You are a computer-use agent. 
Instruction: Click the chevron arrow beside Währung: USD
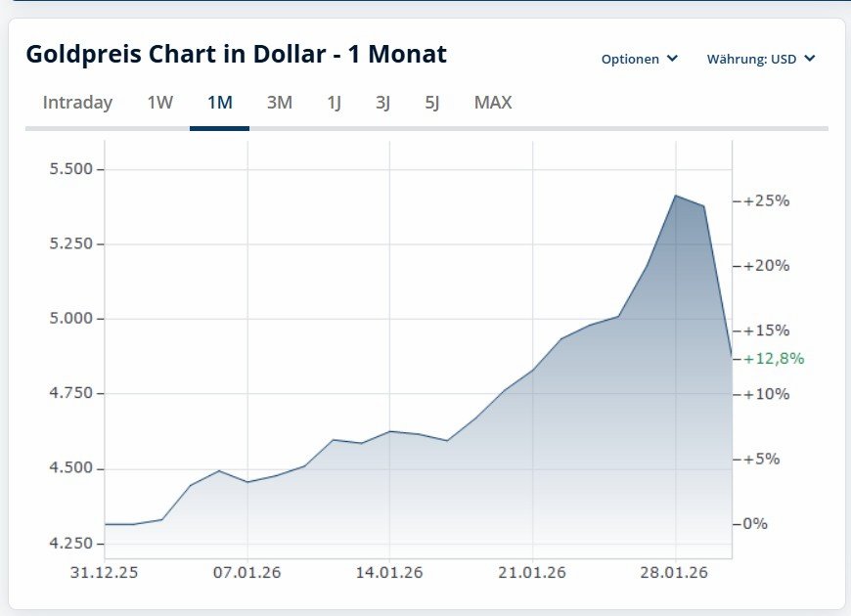coord(810,59)
